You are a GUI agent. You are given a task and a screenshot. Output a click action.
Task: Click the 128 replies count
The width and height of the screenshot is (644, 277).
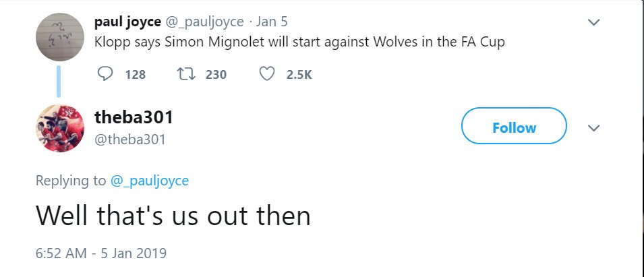tap(136, 74)
